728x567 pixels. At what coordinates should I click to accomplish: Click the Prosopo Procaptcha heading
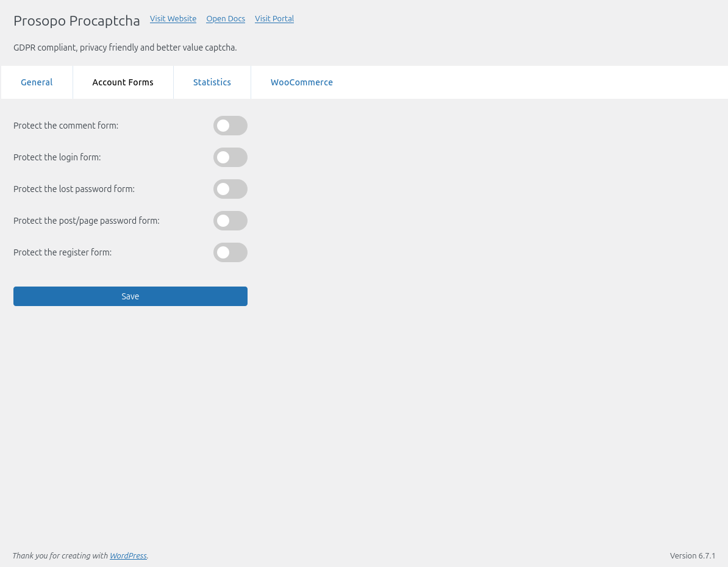coord(77,21)
